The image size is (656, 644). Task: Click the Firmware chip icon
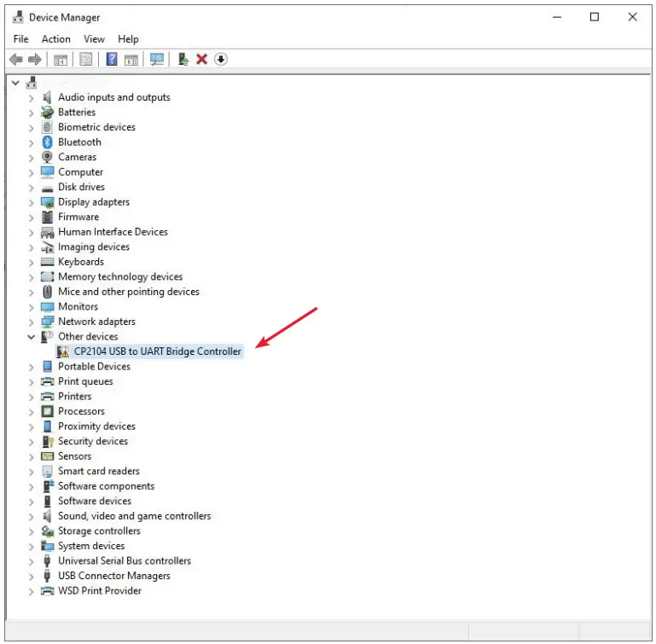pos(47,217)
